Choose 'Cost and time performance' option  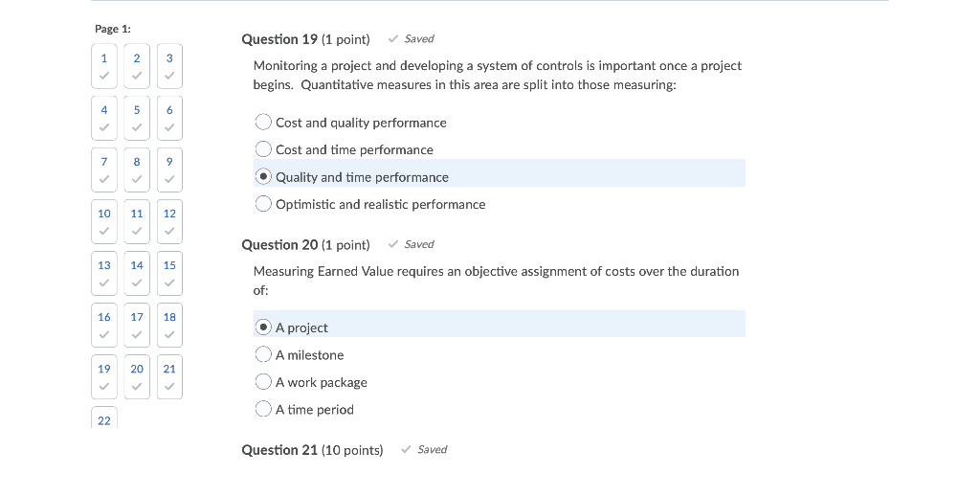coord(263,149)
